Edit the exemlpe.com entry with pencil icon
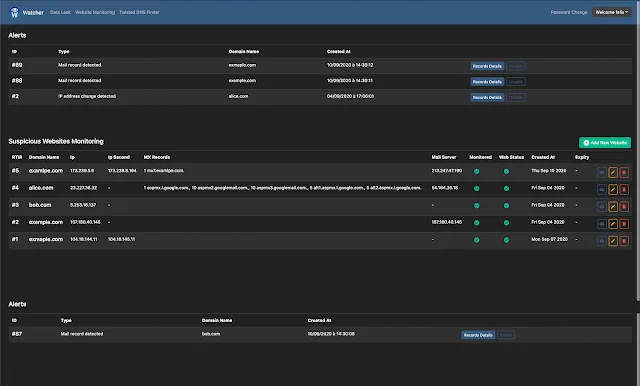The image size is (640, 386). point(613,172)
